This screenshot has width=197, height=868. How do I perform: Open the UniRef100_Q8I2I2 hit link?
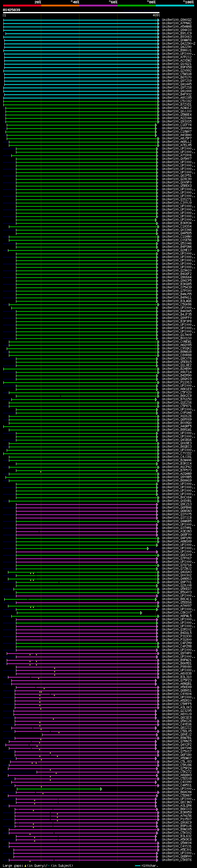click(x=177, y=728)
